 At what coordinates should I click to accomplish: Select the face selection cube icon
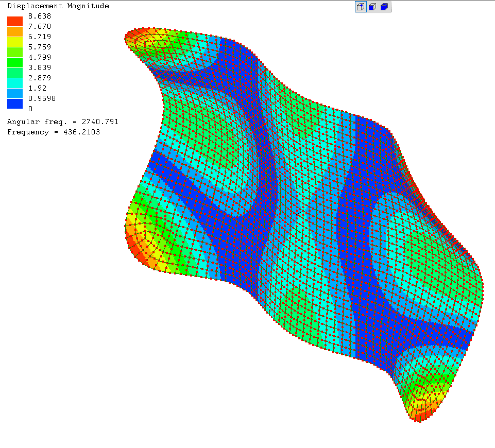pyautogui.click(x=372, y=7)
